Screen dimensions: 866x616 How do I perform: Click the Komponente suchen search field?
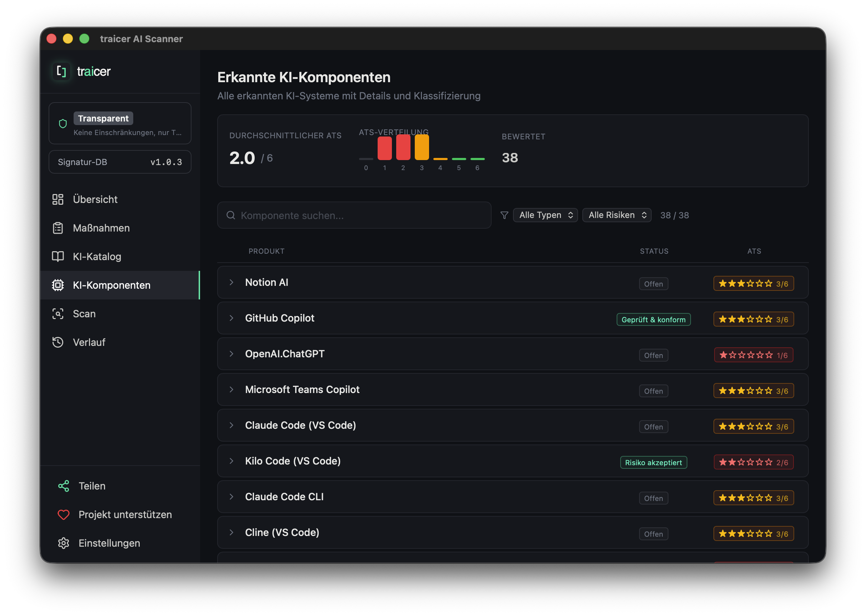[354, 215]
